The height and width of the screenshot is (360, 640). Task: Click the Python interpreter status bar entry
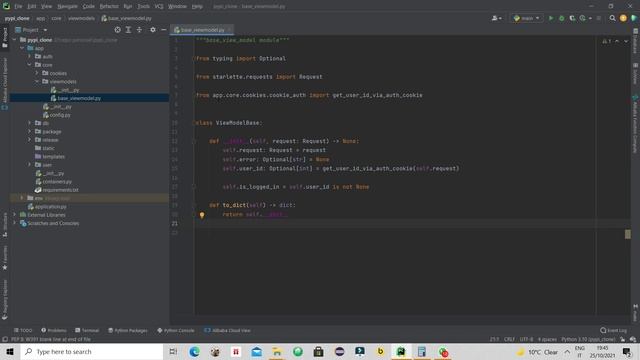click(588, 339)
